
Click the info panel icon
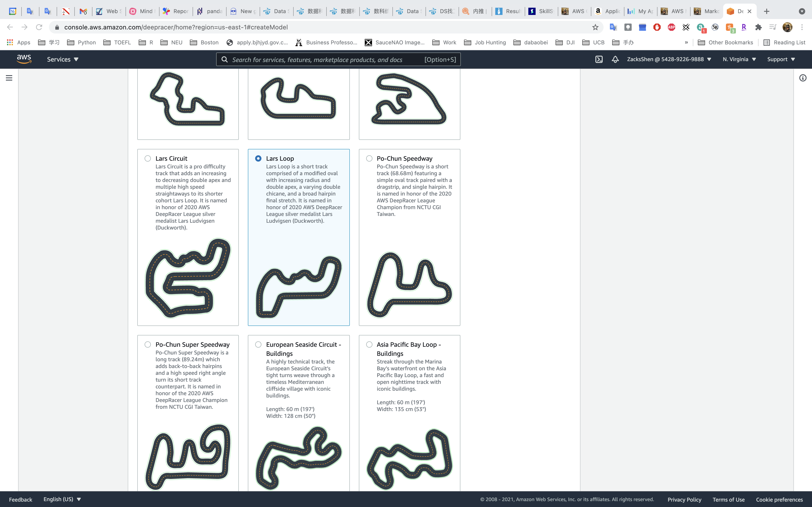(x=803, y=78)
